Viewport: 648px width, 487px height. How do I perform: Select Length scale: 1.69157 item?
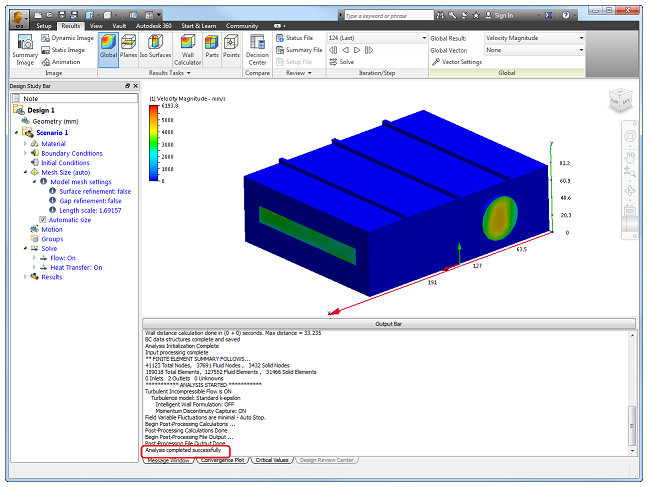click(90, 210)
